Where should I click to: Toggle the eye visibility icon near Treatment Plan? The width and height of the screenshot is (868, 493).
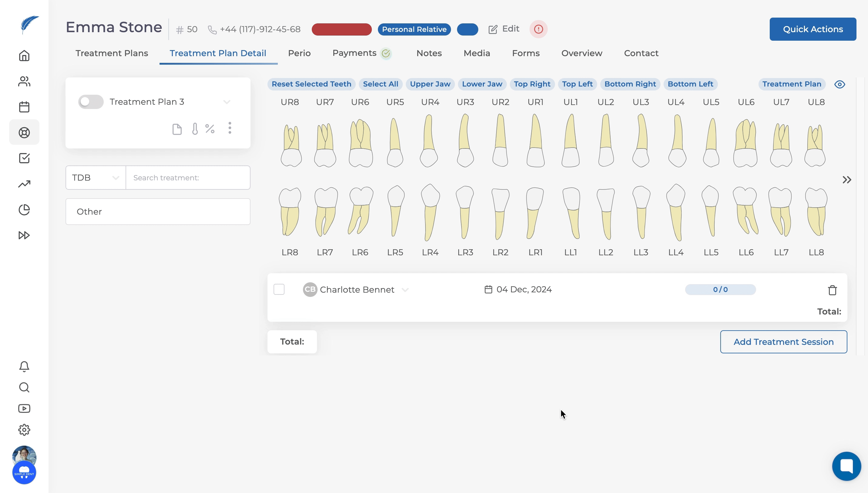pyautogui.click(x=839, y=84)
